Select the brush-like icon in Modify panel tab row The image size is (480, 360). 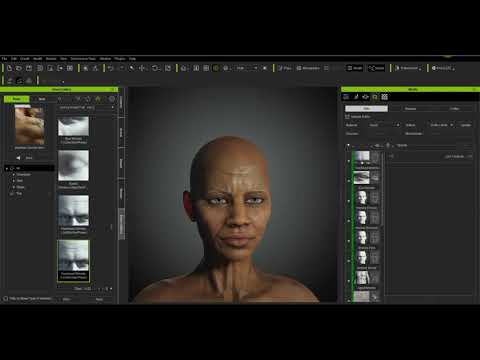pos(356,97)
